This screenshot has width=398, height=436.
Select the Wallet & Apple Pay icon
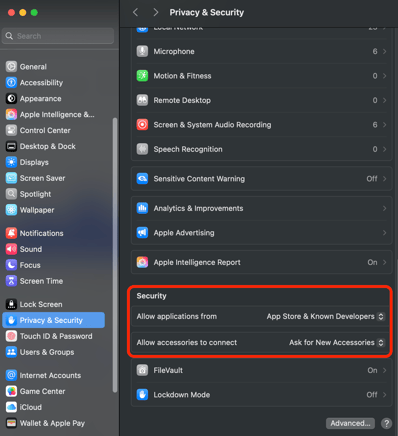coord(11,423)
